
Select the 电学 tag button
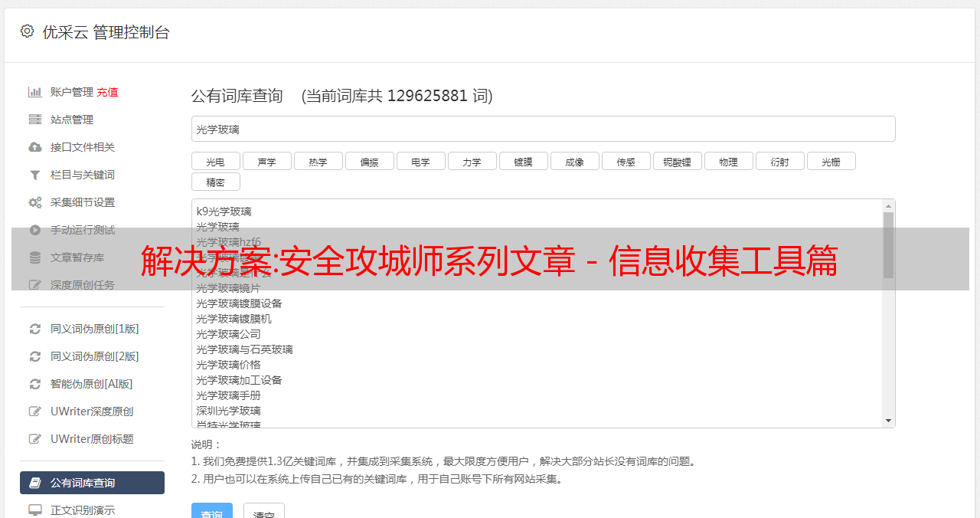click(x=420, y=161)
